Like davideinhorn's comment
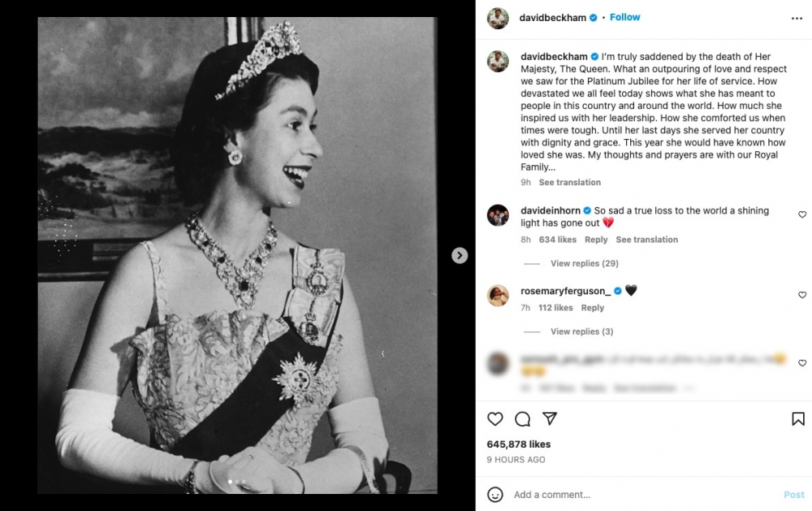The width and height of the screenshot is (812, 511). pyautogui.click(x=802, y=214)
